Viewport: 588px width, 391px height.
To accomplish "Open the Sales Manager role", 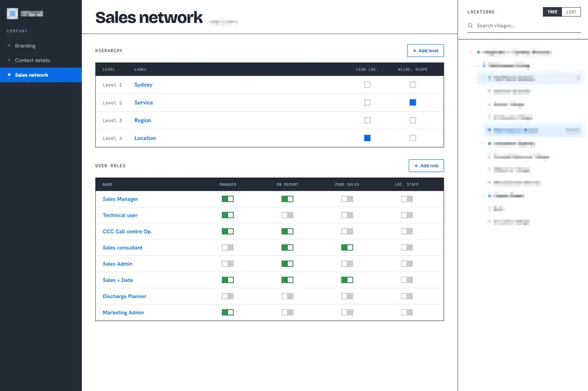I will pyautogui.click(x=121, y=199).
